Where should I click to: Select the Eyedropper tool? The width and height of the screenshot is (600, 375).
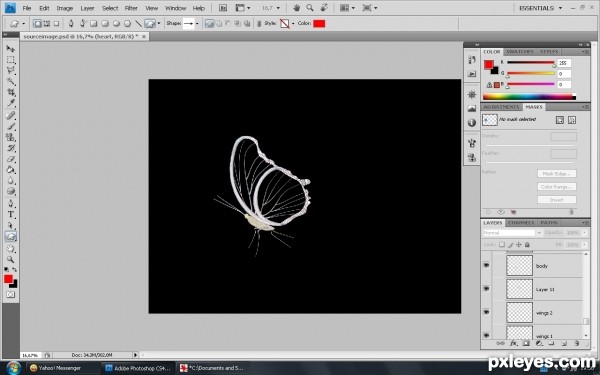tap(10, 103)
